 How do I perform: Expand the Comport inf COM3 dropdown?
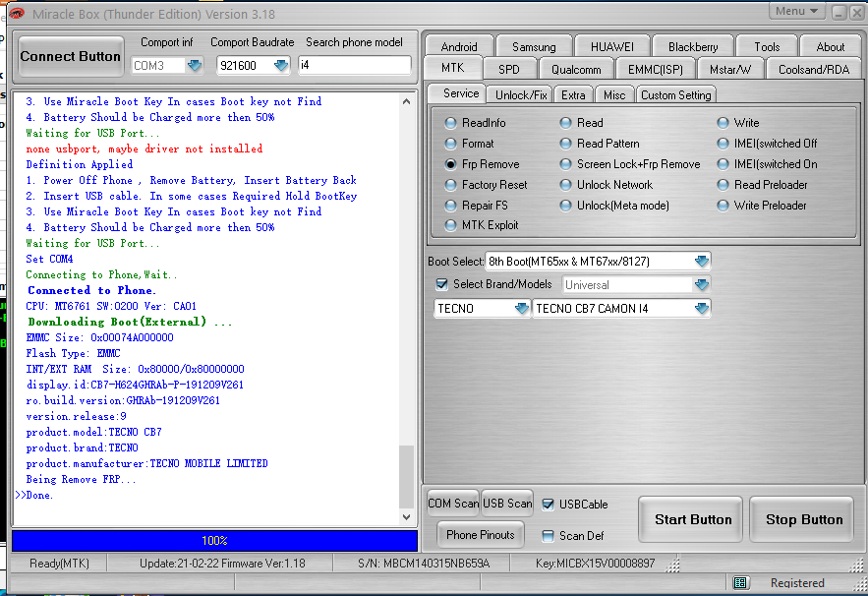coord(195,65)
